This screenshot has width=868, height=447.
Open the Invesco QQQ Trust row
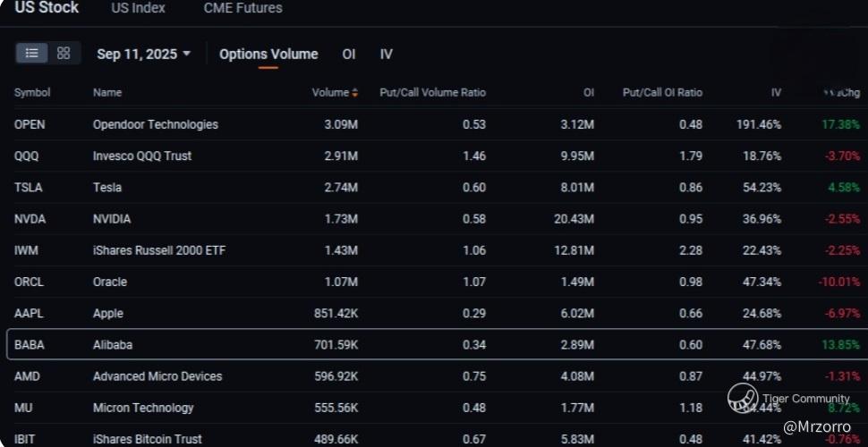(x=142, y=156)
